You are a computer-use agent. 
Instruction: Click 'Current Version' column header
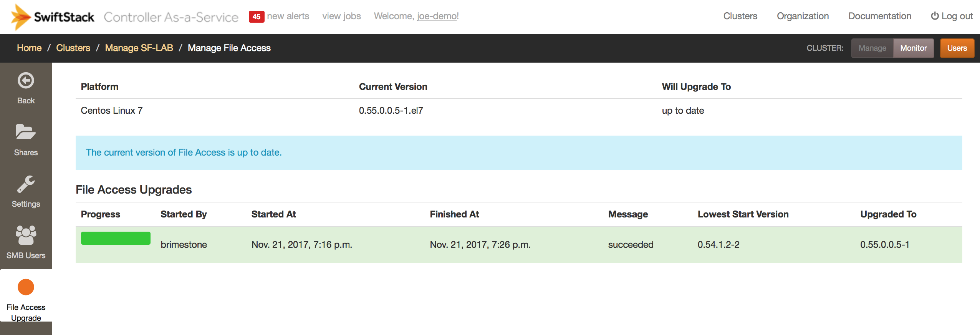(393, 87)
